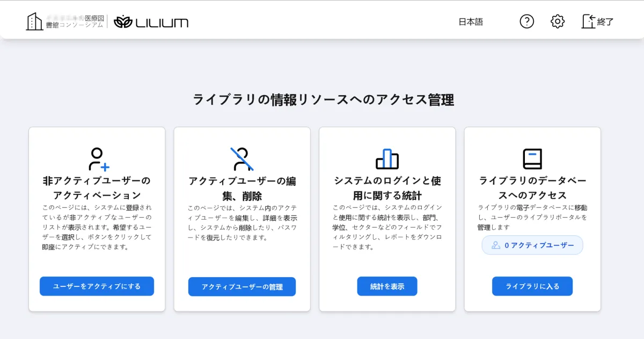The image size is (644, 339).
Task: Click the 終了 text label
Action: (605, 22)
